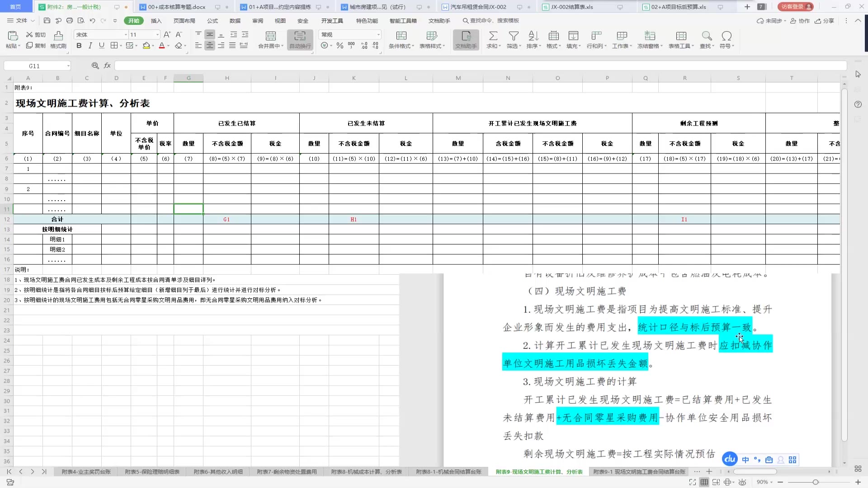Click the formula bar input field
The height and width of the screenshot is (488, 868).
tap(481, 66)
